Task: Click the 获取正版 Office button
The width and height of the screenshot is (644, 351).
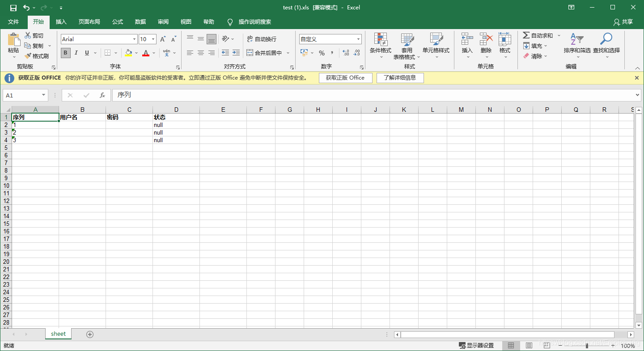Action: pos(345,78)
